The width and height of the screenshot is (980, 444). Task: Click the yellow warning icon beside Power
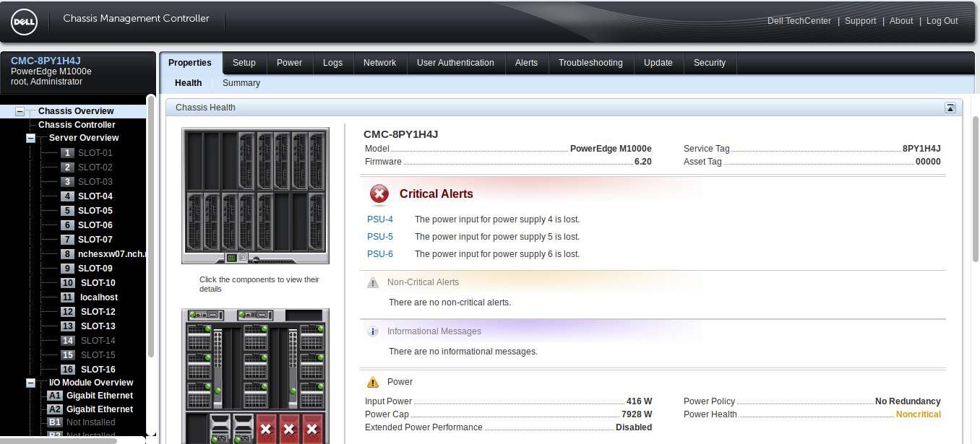373,382
